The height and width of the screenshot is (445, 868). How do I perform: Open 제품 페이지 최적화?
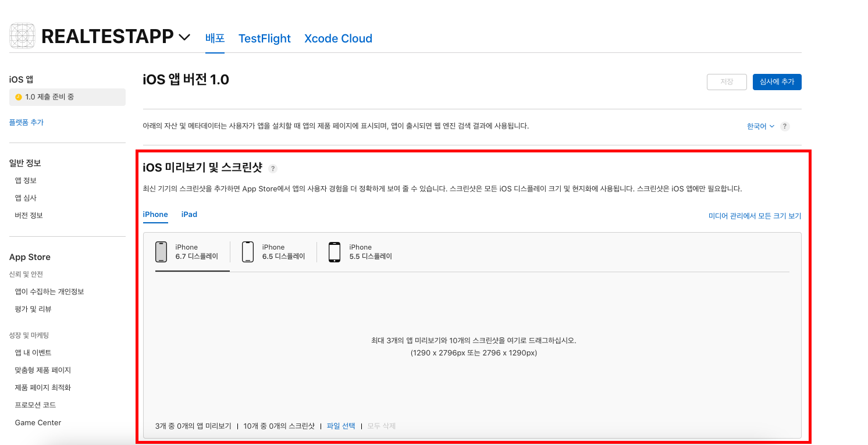(43, 387)
